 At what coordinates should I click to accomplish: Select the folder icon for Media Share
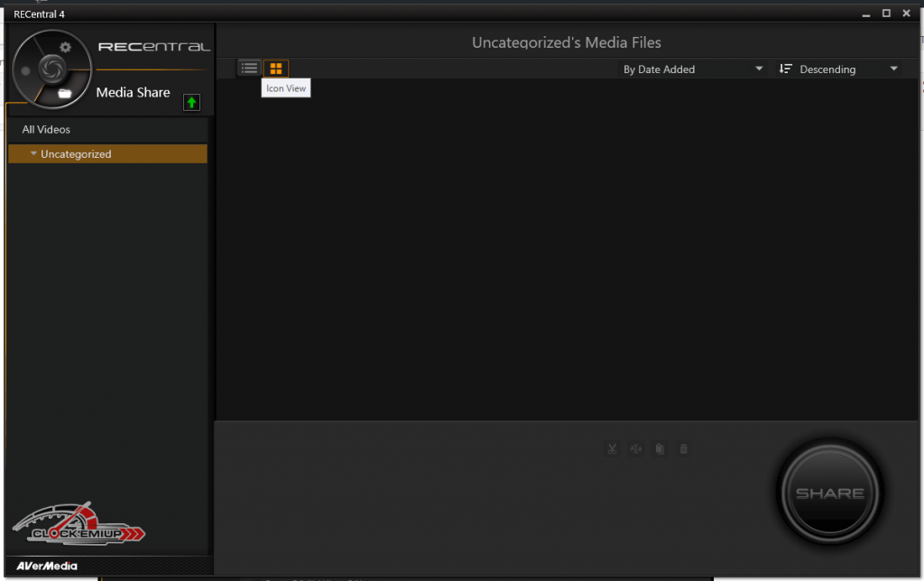[x=65, y=93]
